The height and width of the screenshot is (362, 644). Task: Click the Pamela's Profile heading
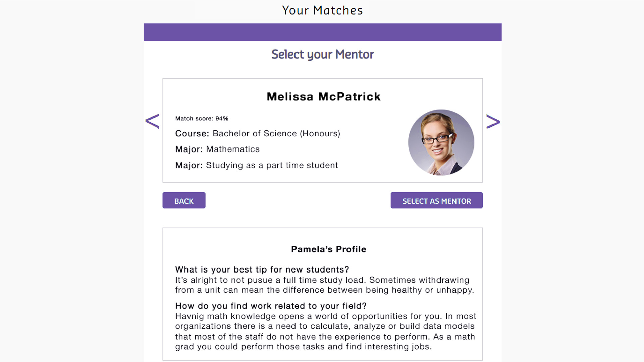point(328,249)
